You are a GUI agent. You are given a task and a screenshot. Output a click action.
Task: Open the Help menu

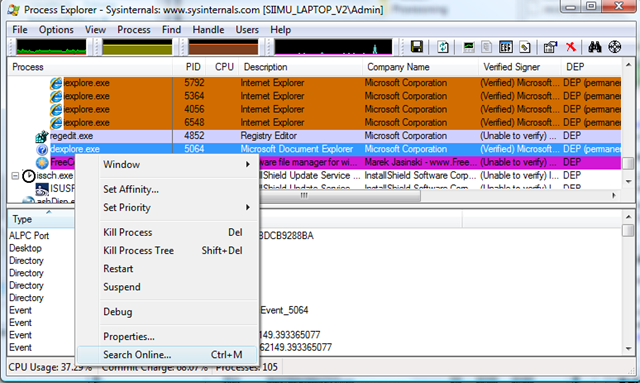(280, 30)
